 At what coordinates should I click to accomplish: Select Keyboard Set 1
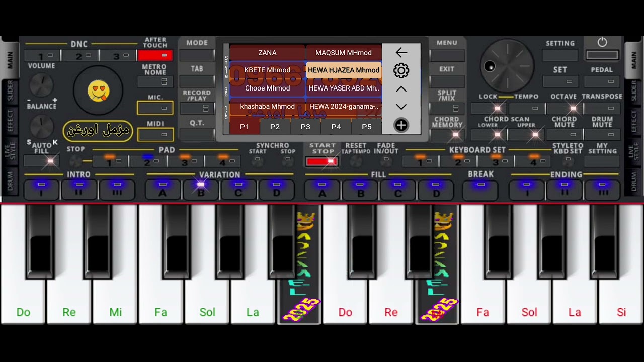coord(420,161)
